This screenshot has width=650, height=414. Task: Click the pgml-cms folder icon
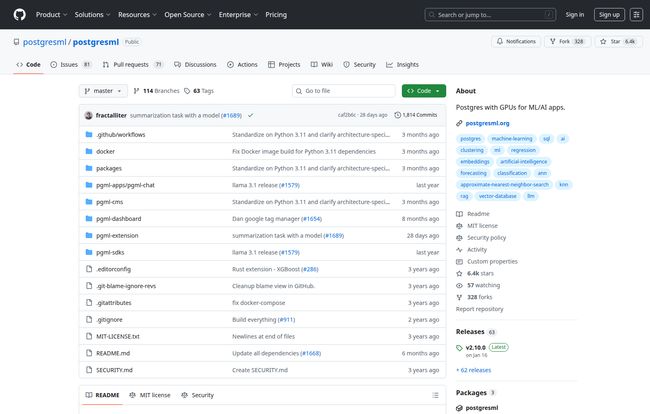coord(89,202)
